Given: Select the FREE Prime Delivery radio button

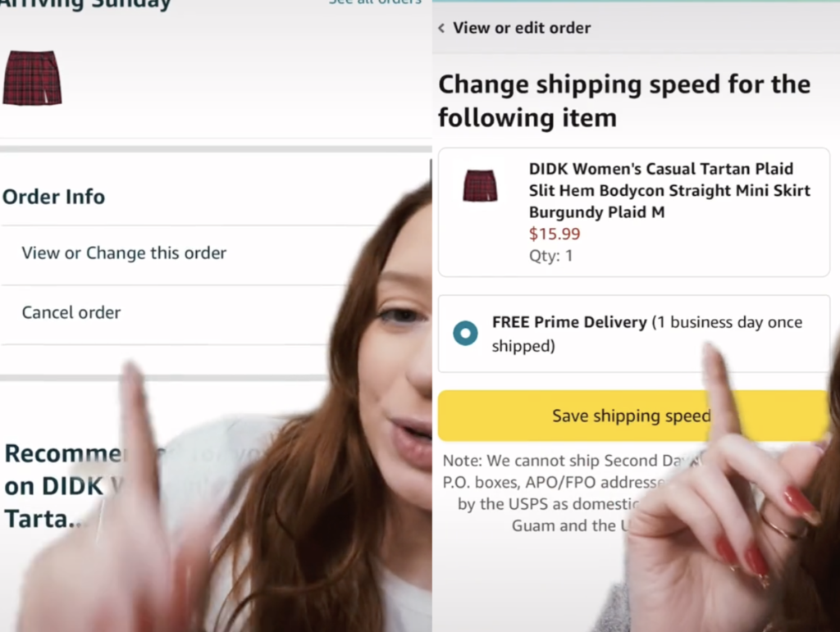Looking at the screenshot, I should tap(465, 334).
